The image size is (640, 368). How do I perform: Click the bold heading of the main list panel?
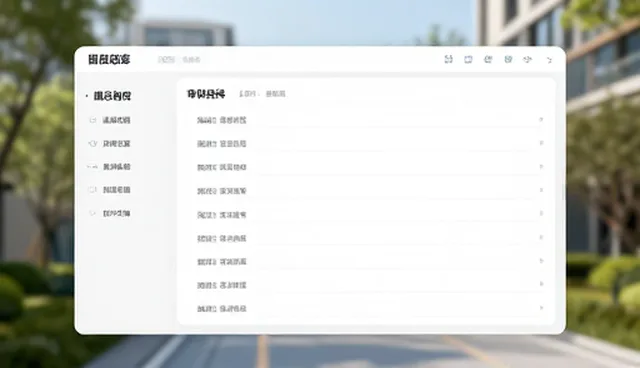(206, 94)
